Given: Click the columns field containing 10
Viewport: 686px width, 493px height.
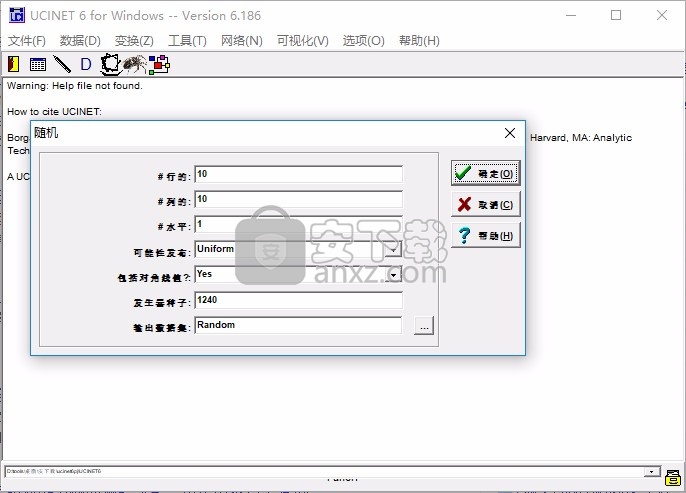Looking at the screenshot, I should (x=298, y=199).
